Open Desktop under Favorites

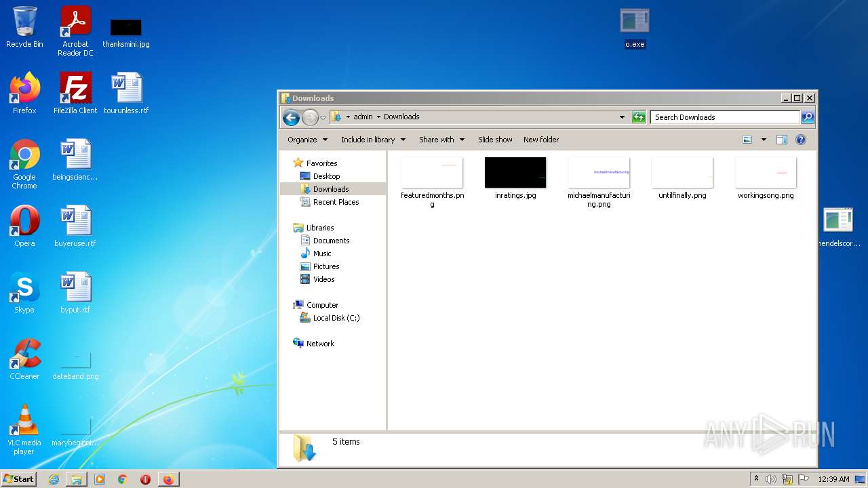(x=326, y=176)
